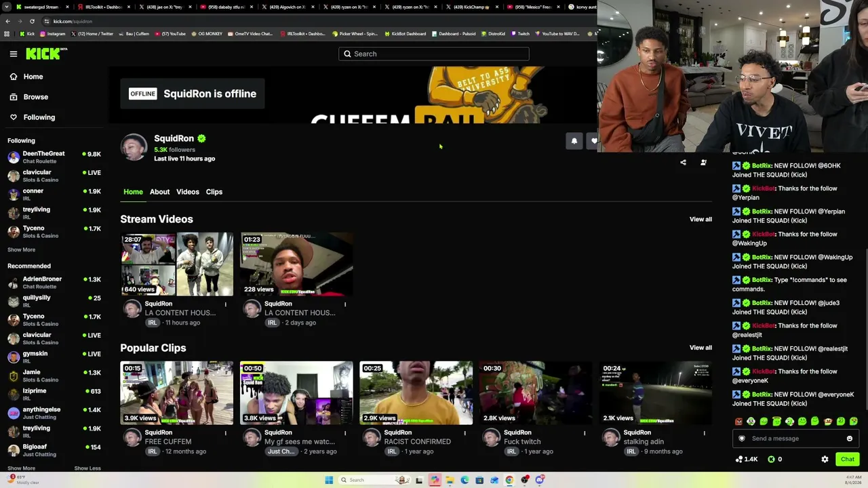Play the 00:24 stalking adin clip thumbnail

[x=655, y=393]
